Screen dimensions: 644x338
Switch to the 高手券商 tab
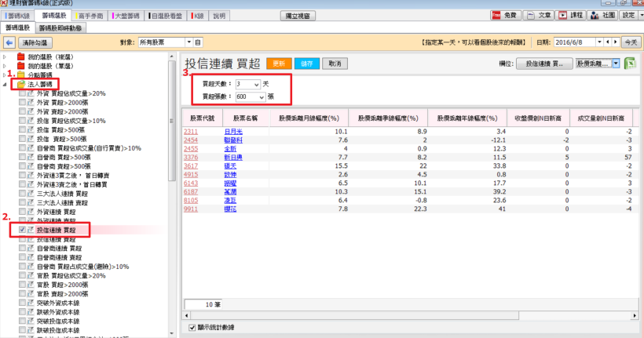pos(90,16)
